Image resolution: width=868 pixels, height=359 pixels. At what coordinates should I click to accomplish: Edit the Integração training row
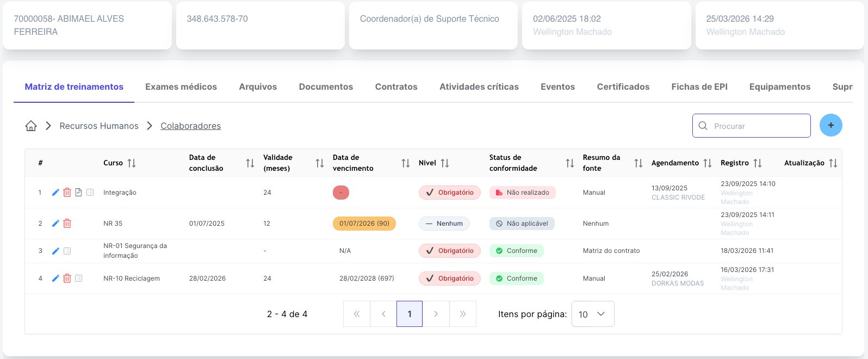55,193
